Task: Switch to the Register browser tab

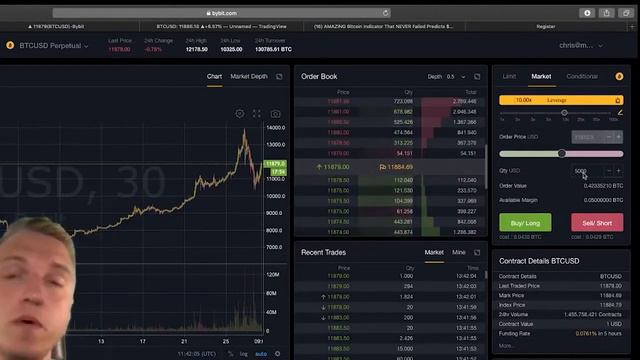Action: pos(546,27)
